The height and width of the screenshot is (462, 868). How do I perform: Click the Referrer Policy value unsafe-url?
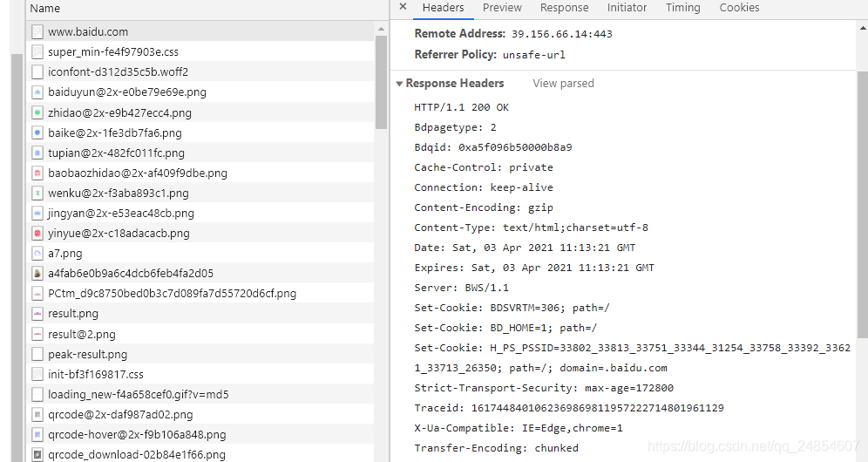[533, 55]
